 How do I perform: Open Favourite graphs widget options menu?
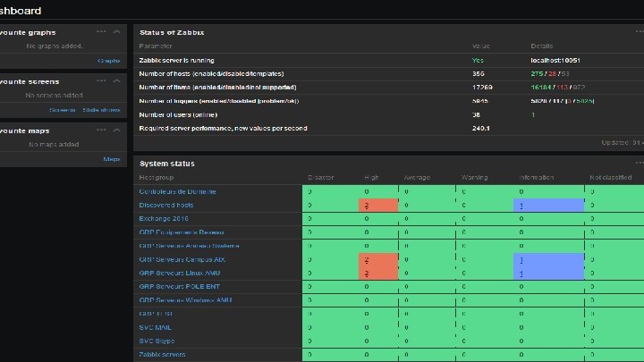pos(101,31)
